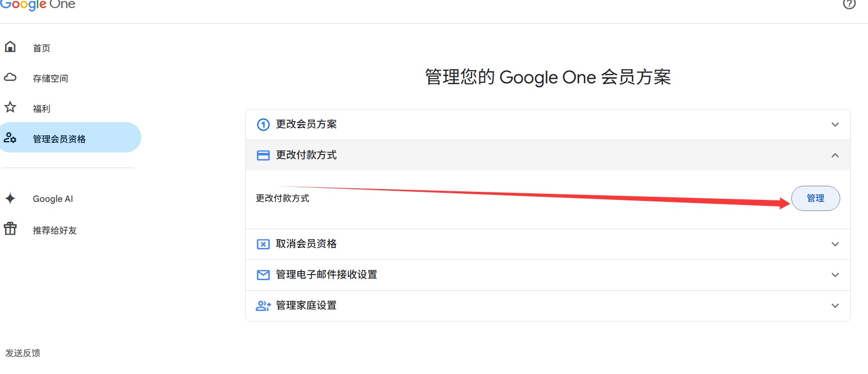The width and height of the screenshot is (868, 374).
Task: Click the 发送反馈 link
Action: (x=23, y=353)
